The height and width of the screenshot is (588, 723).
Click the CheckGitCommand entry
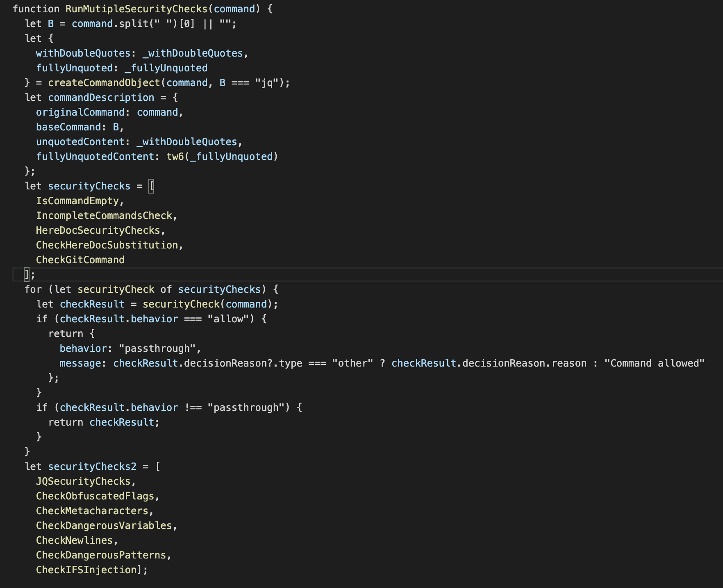(x=80, y=260)
